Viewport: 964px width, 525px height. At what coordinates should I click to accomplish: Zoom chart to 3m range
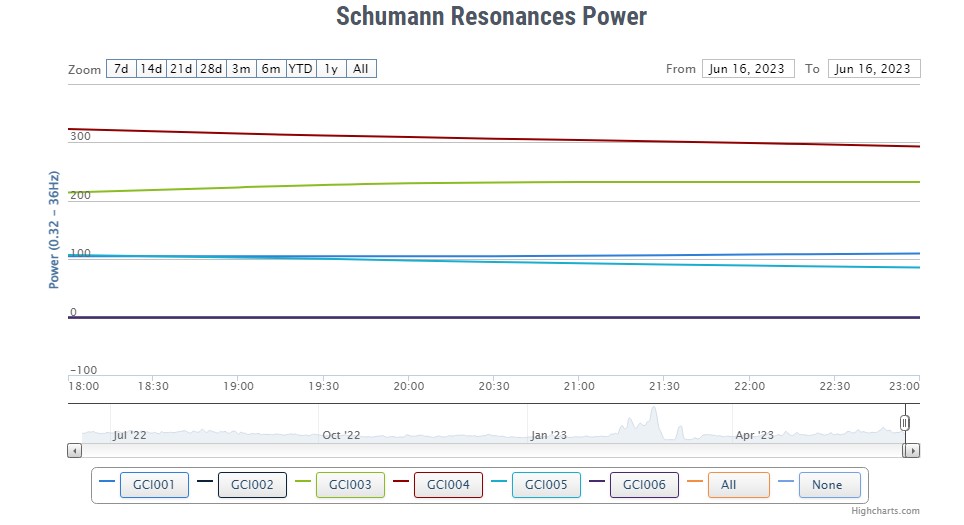241,69
